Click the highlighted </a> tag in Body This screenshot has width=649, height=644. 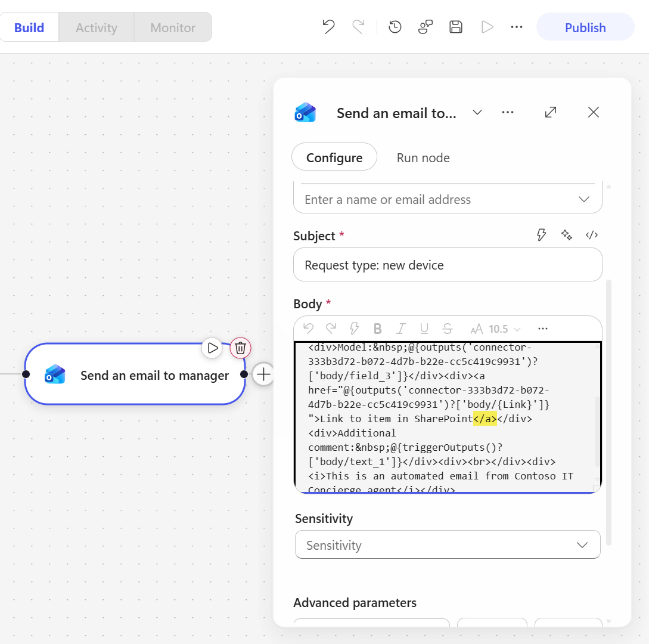tap(485, 419)
